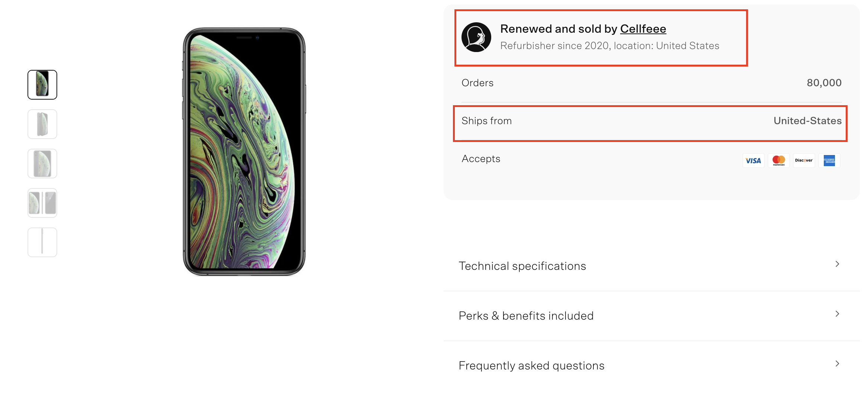Expand Frequently asked questions chevron
The width and height of the screenshot is (868, 394).
pos(837,364)
